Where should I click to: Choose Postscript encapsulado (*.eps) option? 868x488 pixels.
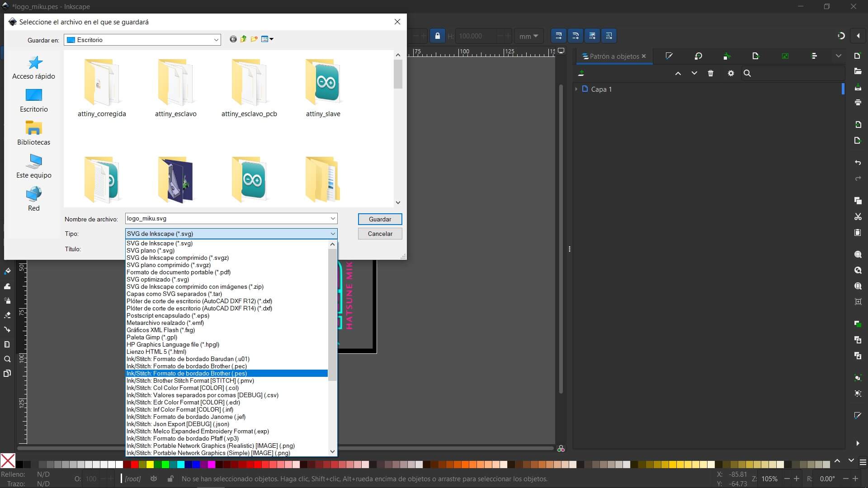click(x=168, y=315)
